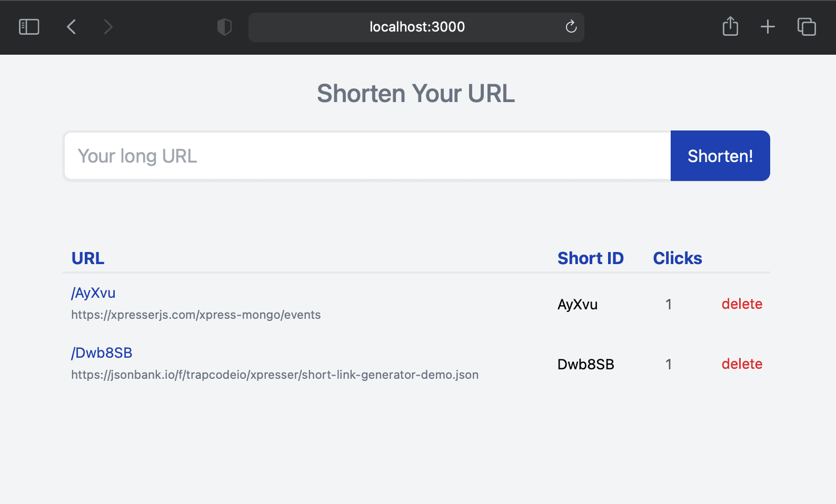Go back with the left arrow
836x504 pixels.
(x=72, y=27)
